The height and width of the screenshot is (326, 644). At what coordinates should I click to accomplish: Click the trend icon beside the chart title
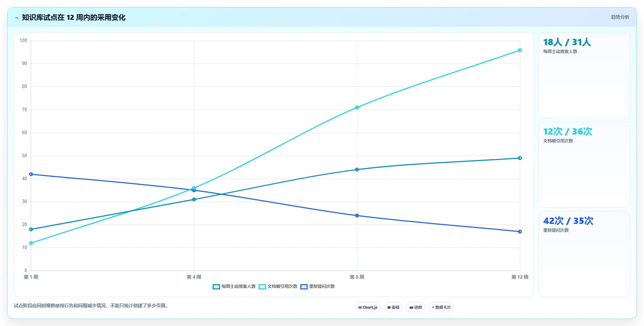pos(17,18)
